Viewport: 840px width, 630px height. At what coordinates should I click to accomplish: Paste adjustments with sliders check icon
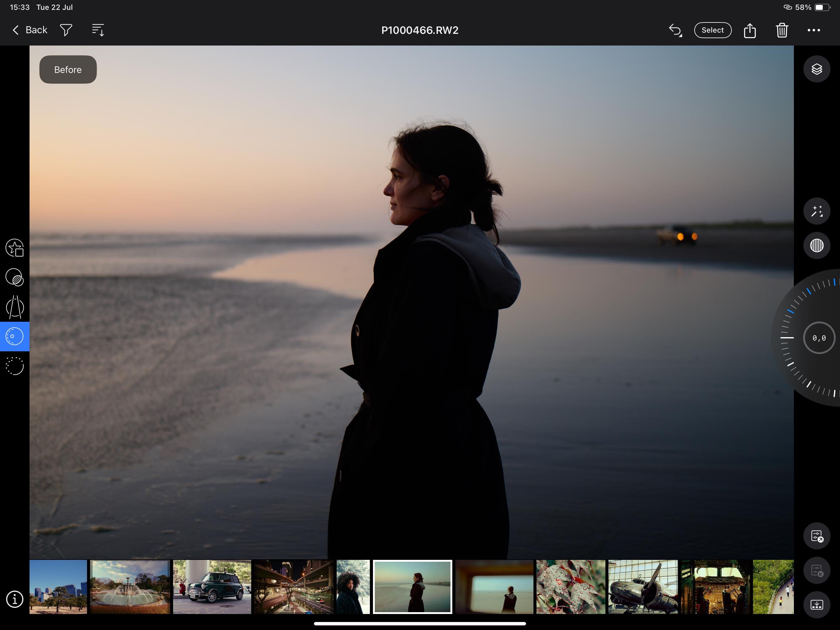point(816,571)
